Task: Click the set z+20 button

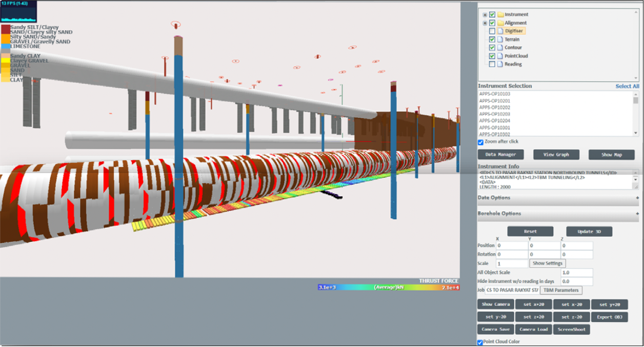Action: tap(533, 317)
